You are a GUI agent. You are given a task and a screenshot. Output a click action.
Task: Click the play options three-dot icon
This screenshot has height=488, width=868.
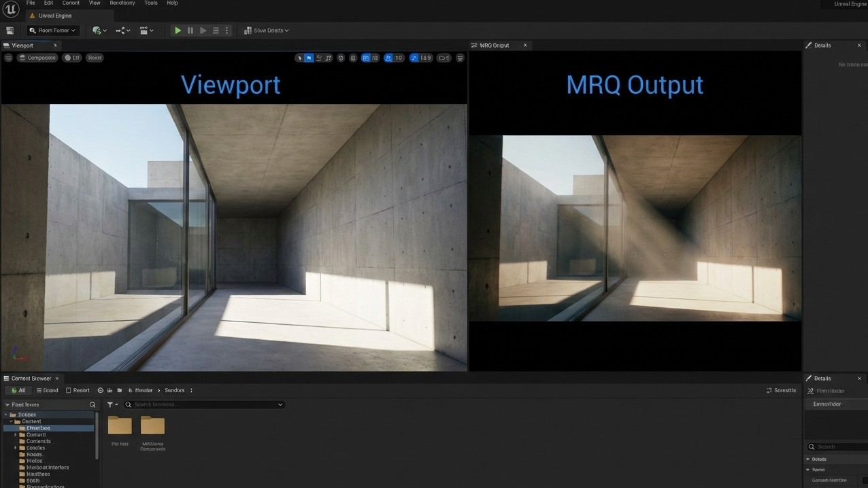tap(227, 31)
